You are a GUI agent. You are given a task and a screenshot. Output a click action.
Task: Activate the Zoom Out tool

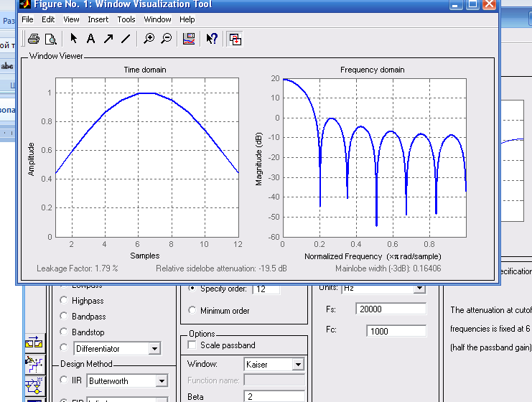click(167, 39)
